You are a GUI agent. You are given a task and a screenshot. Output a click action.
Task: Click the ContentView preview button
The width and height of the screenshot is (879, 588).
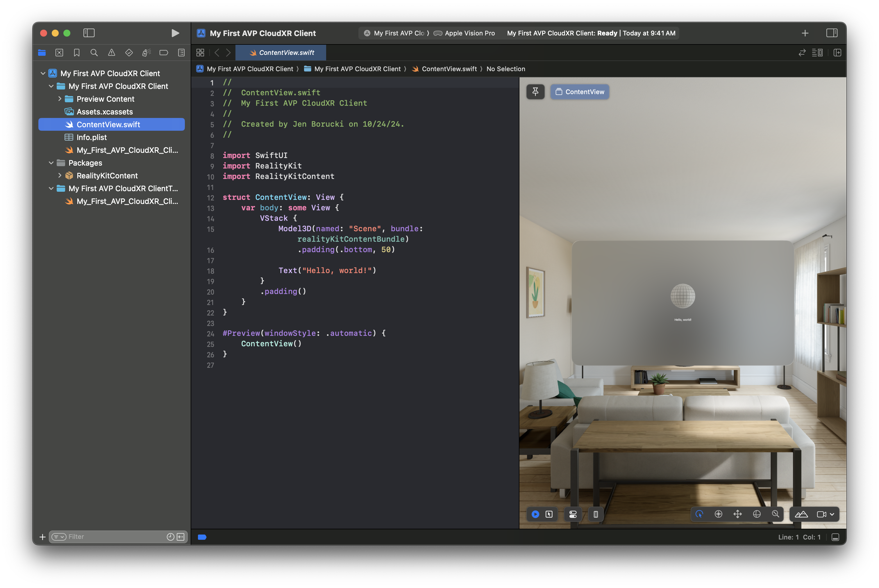coord(580,92)
